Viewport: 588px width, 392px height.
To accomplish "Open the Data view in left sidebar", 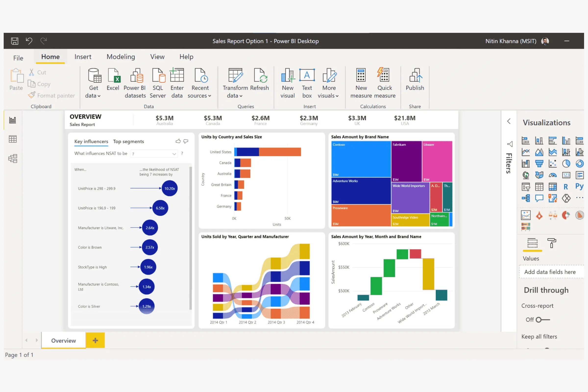I will coord(12,139).
